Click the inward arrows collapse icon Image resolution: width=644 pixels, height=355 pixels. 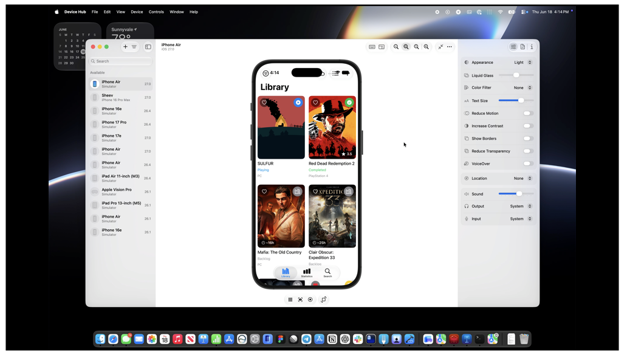[x=440, y=47]
